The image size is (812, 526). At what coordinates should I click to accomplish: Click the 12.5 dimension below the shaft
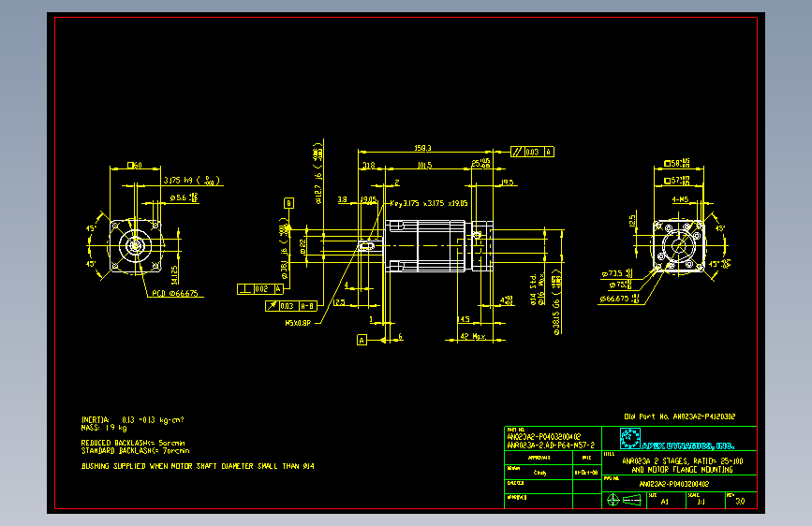click(x=339, y=301)
